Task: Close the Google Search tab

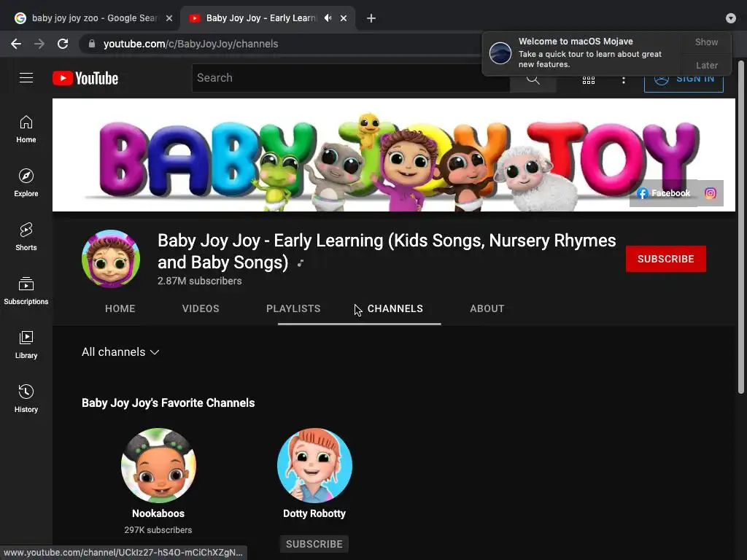Action: [x=169, y=18]
